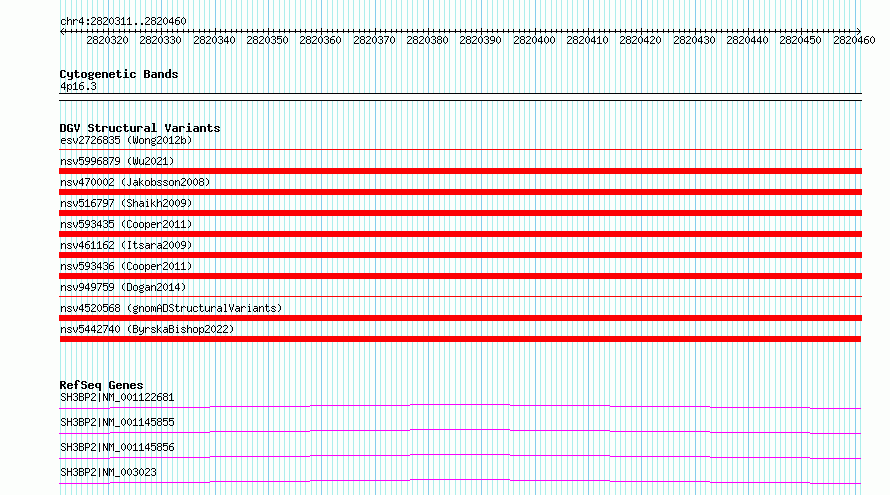Click ruler position 2820380

(427, 40)
